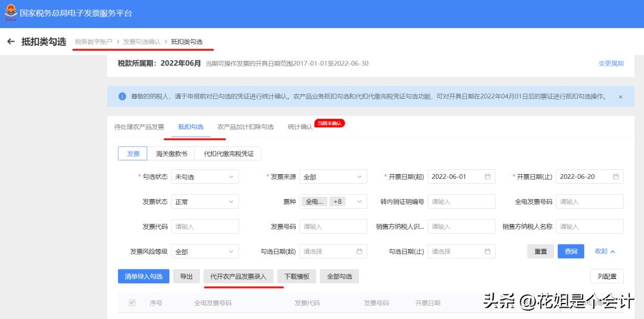Click the 发票代码 column header
644x319 pixels.
point(307,303)
